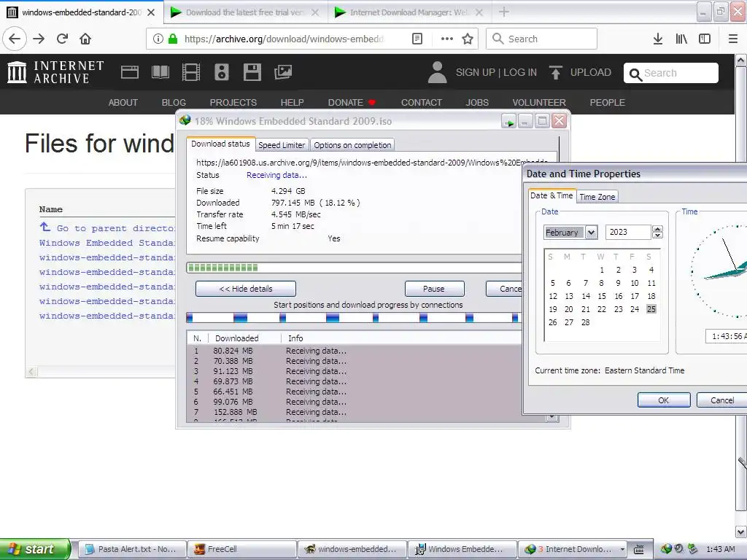Select the Download status tab
The image size is (747, 560).
point(220,144)
